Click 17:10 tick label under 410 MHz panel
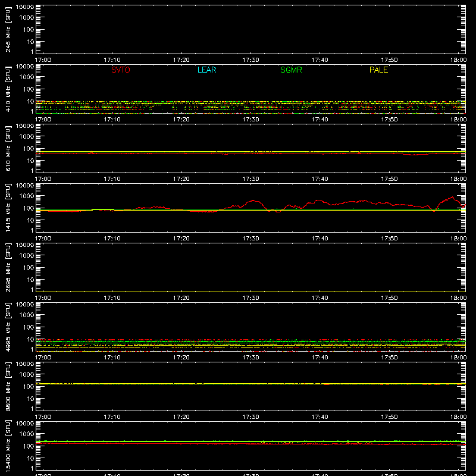Screen dimensions: 476x476 [x=112, y=120]
